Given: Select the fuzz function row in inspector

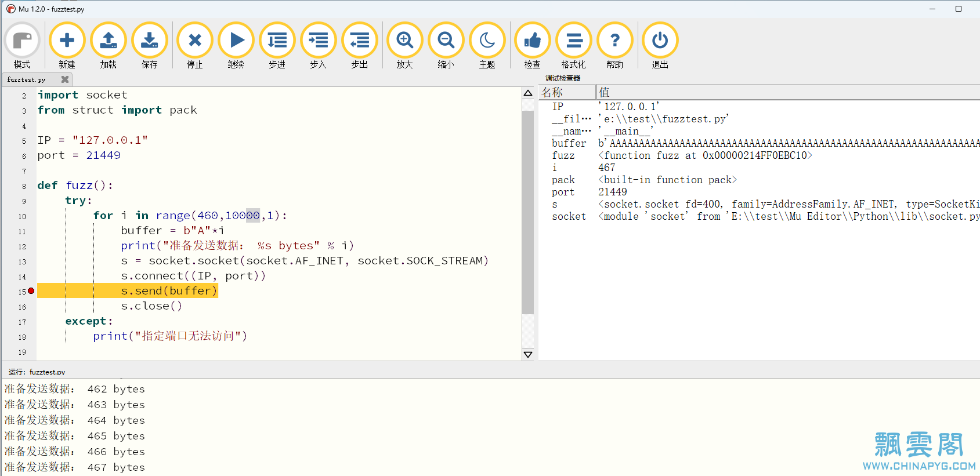Looking at the screenshot, I should pos(759,155).
